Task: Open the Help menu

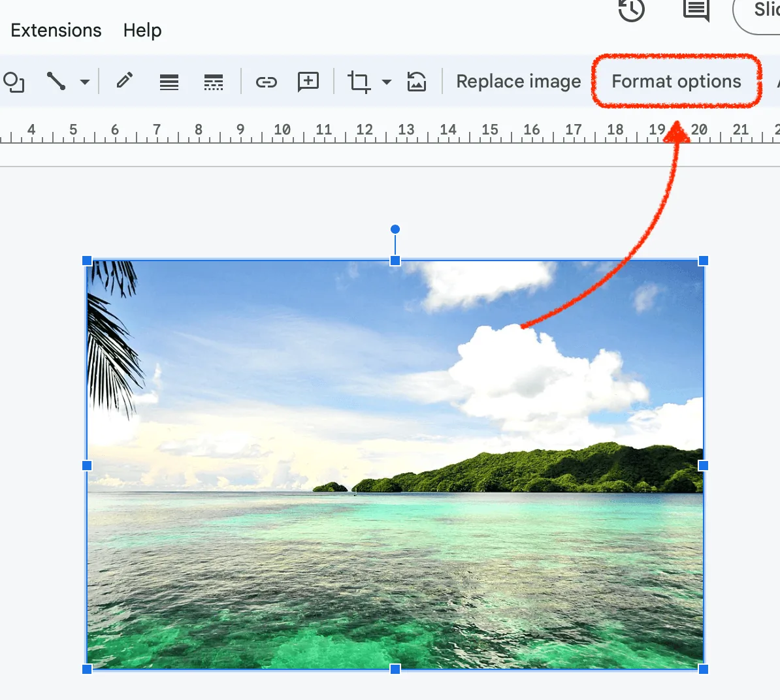Action: click(142, 30)
